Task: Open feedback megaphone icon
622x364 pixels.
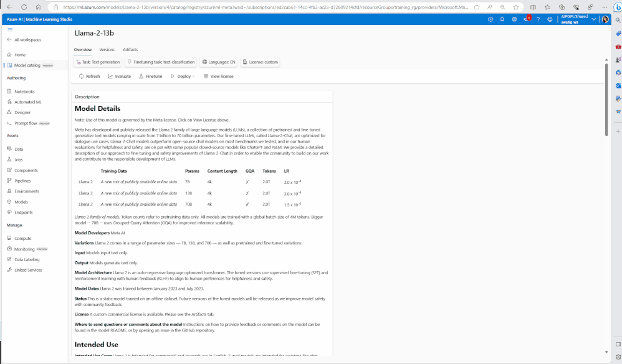Action: tap(527, 19)
